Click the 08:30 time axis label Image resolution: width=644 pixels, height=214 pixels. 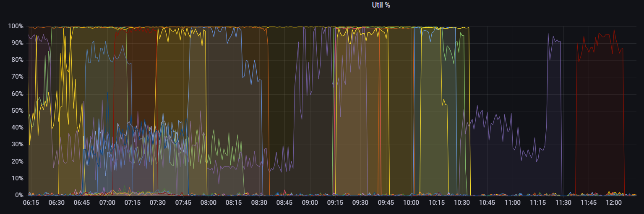pyautogui.click(x=259, y=203)
